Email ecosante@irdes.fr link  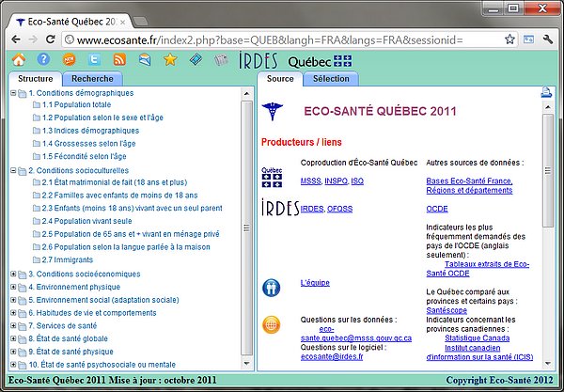332,357
